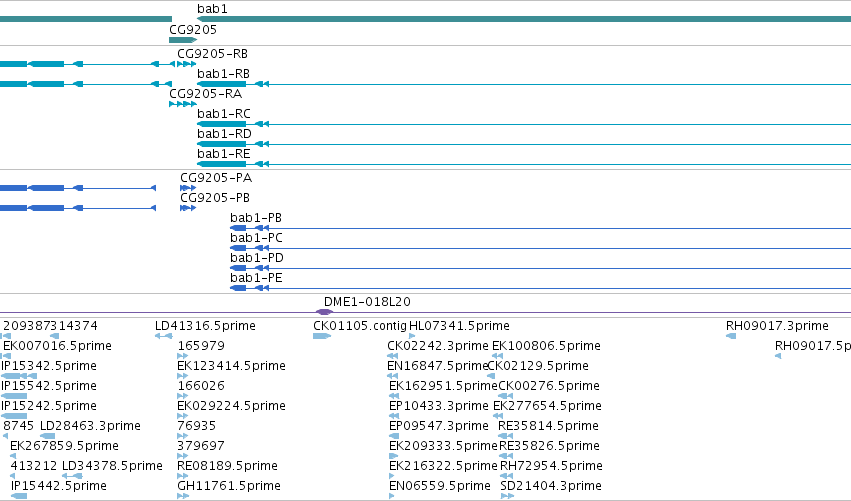Click the GH11761.5prime EST label
851x501 pixels.
(229, 487)
